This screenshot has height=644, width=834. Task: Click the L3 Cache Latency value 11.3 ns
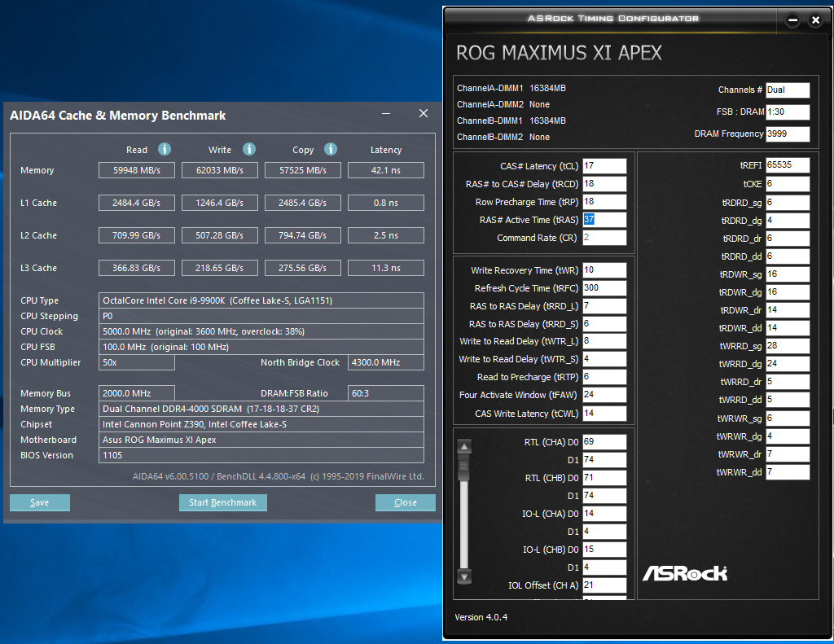click(x=386, y=268)
